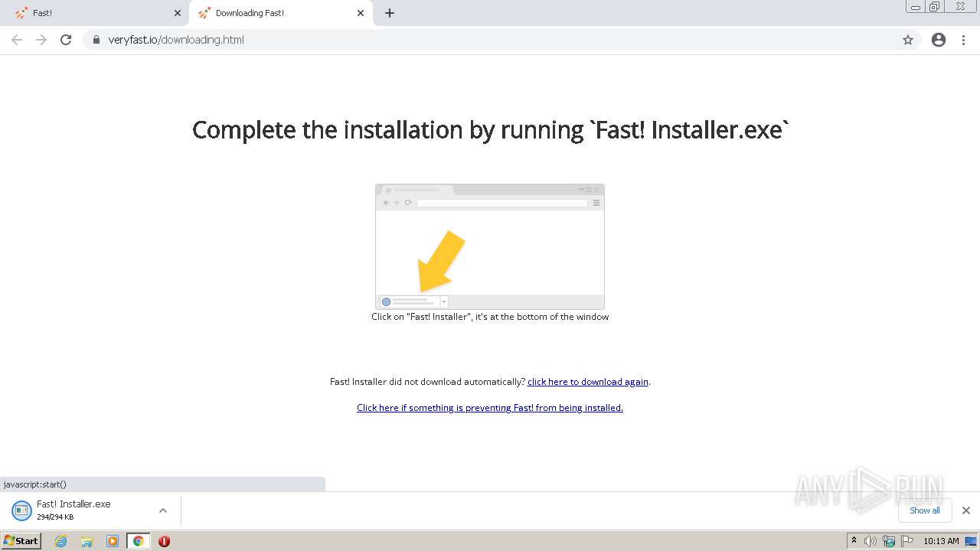Image resolution: width=980 pixels, height=551 pixels.
Task: Open a new browser tab
Action: [x=390, y=13]
